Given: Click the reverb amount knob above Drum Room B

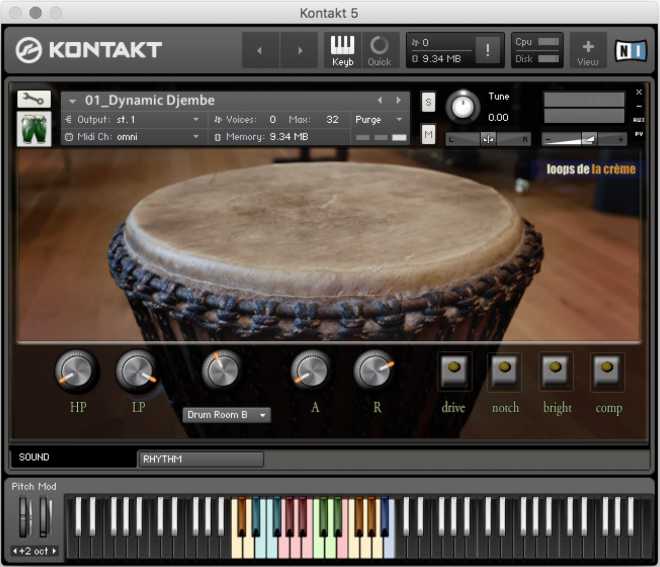Looking at the screenshot, I should tap(221, 370).
